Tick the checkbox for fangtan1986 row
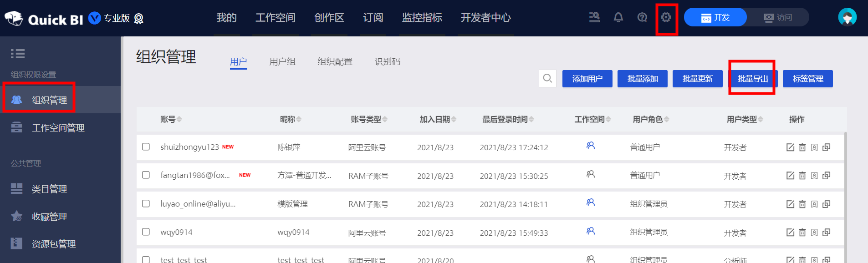 (146, 175)
